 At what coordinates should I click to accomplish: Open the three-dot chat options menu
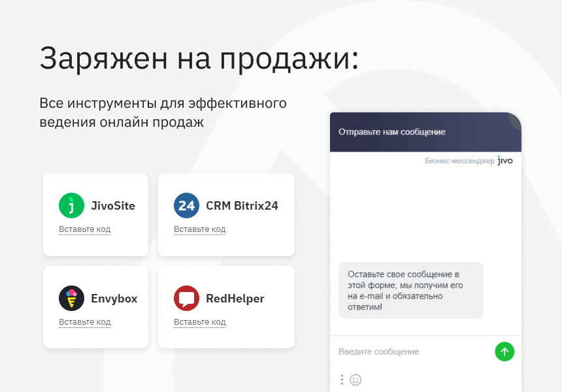(x=342, y=380)
